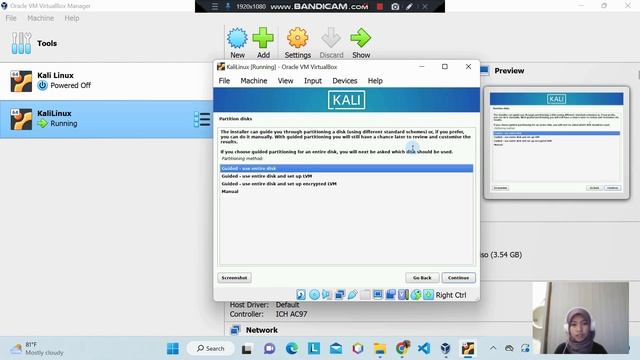Image resolution: width=640 pixels, height=360 pixels.
Task: Open File menu in KaliLinux VM window
Action: [224, 81]
